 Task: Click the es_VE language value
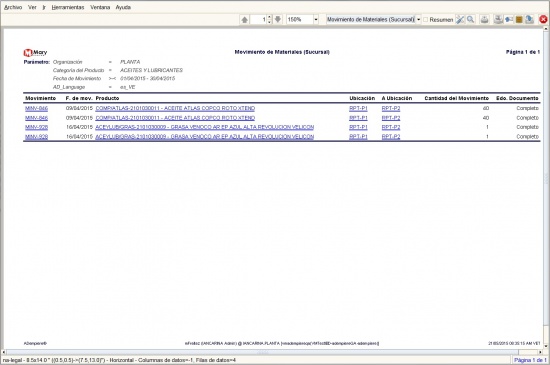click(128, 87)
